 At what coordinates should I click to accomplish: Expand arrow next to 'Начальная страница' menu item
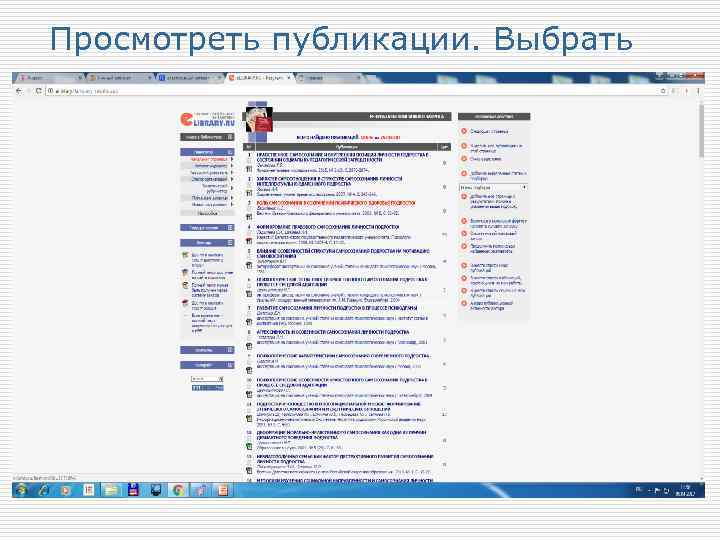point(232,159)
